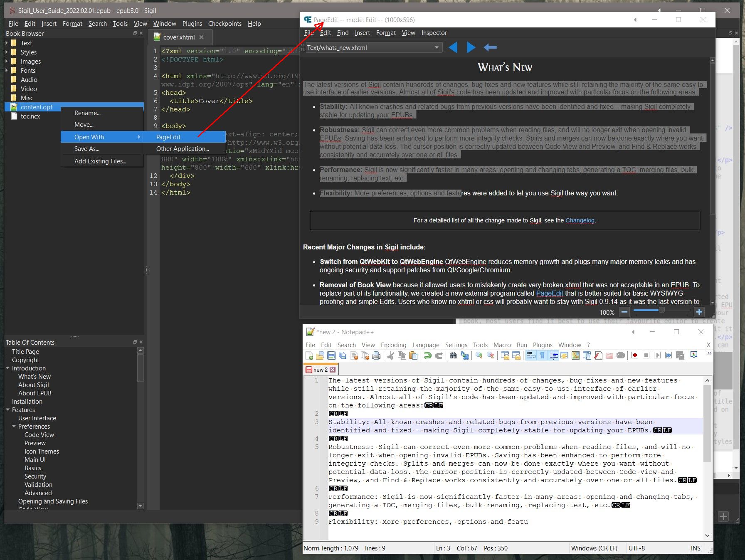Image resolution: width=745 pixels, height=560 pixels.
Task: Click the zoom in plus button in PageEdit
Action: [x=699, y=312]
